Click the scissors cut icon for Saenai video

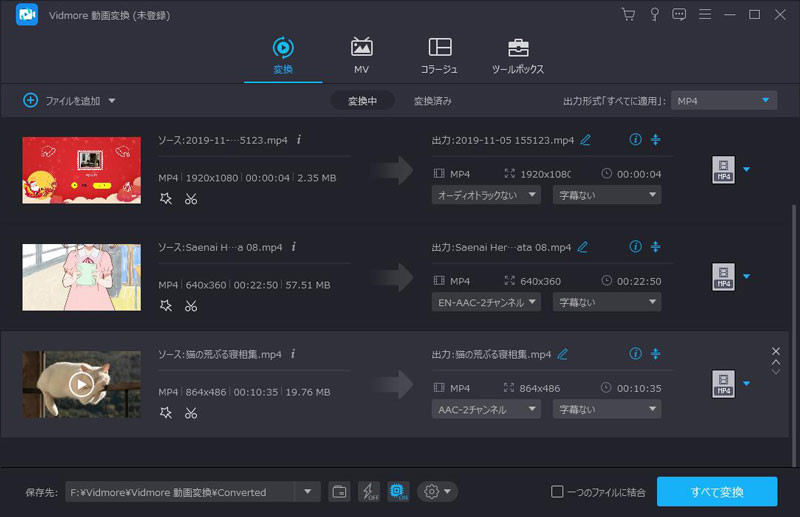coord(191,305)
